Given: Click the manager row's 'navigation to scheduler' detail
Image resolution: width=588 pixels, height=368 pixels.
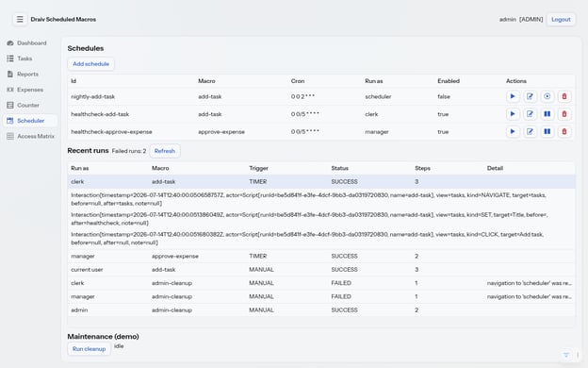Looking at the screenshot, I should click(530, 296).
